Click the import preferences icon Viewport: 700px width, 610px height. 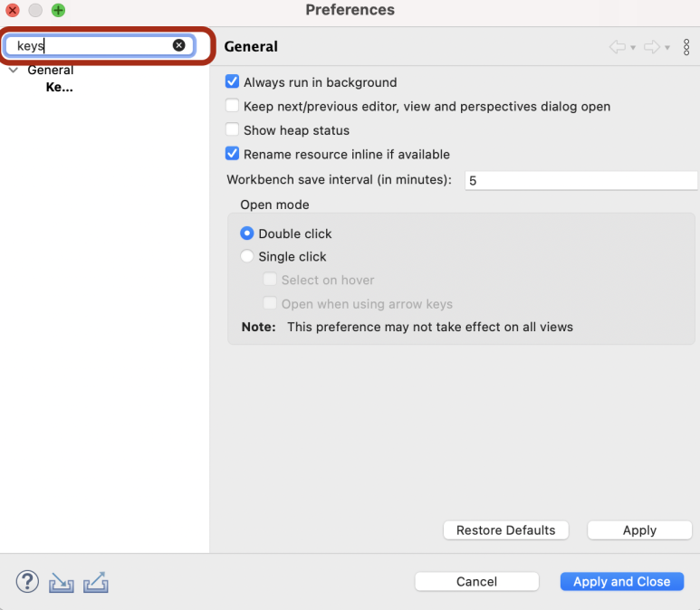pos(62,582)
